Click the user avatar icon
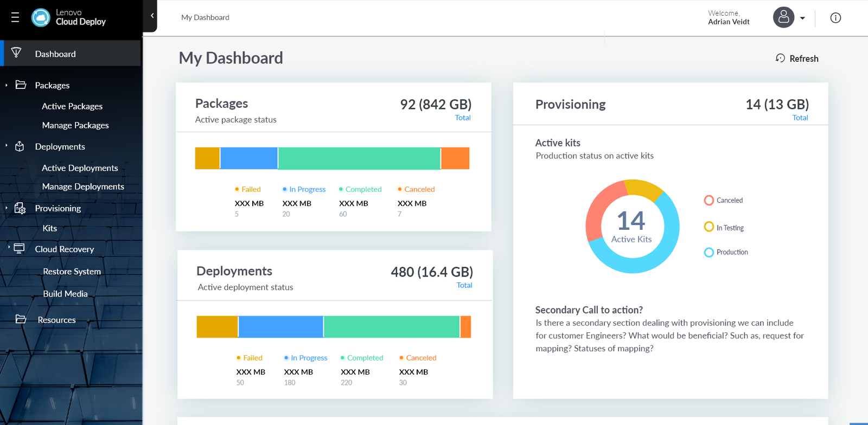Image resolution: width=868 pixels, height=425 pixels. pos(783,17)
